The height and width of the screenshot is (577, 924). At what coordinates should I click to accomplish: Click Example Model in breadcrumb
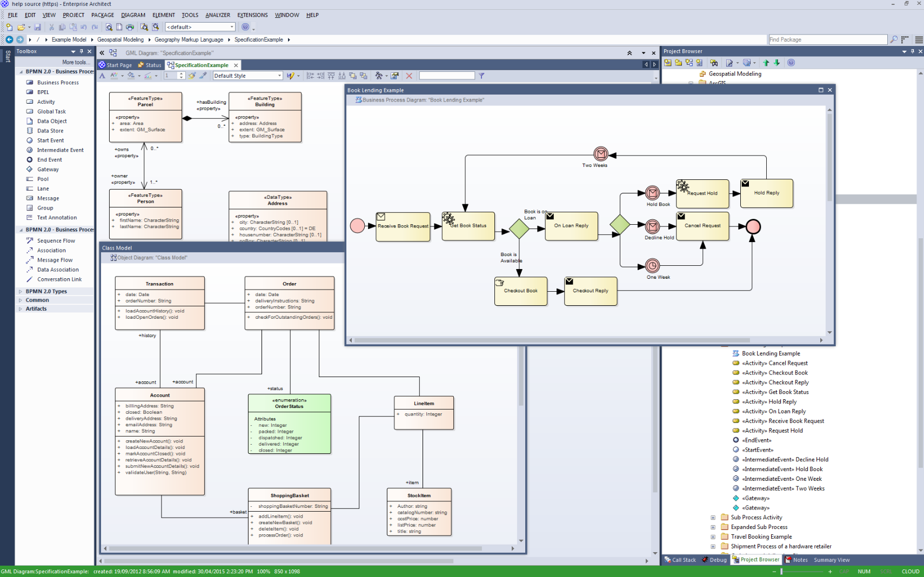tap(69, 39)
